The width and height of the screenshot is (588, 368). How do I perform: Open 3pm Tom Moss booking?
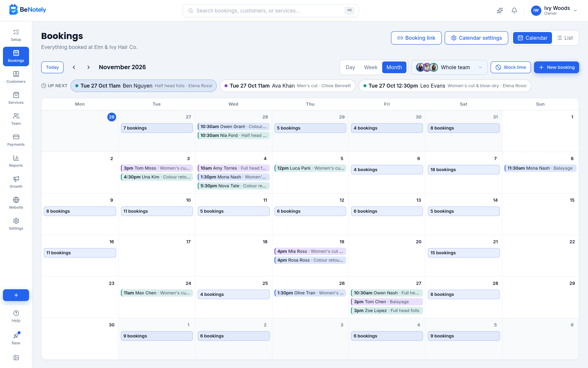(157, 168)
